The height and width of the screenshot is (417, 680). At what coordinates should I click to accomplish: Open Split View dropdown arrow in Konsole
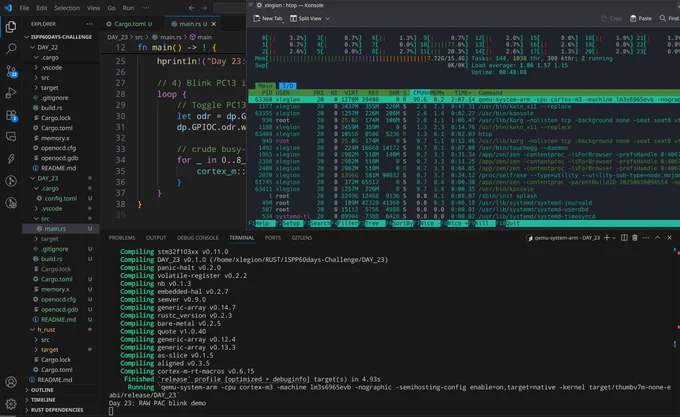click(x=327, y=19)
